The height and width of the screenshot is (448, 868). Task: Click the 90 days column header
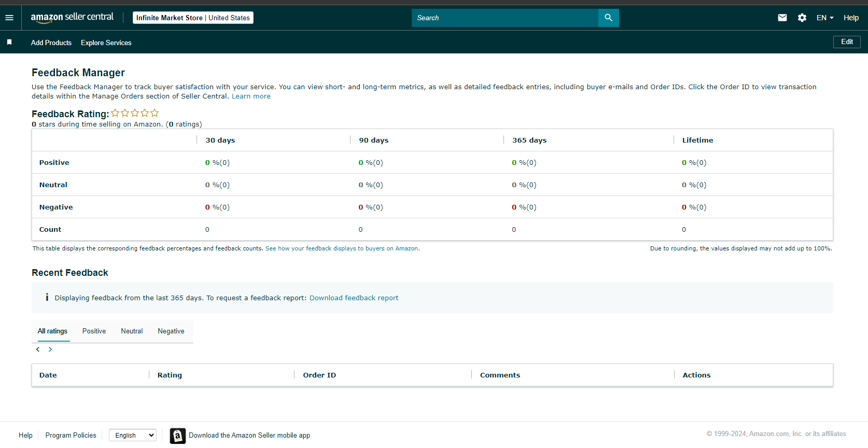click(374, 140)
